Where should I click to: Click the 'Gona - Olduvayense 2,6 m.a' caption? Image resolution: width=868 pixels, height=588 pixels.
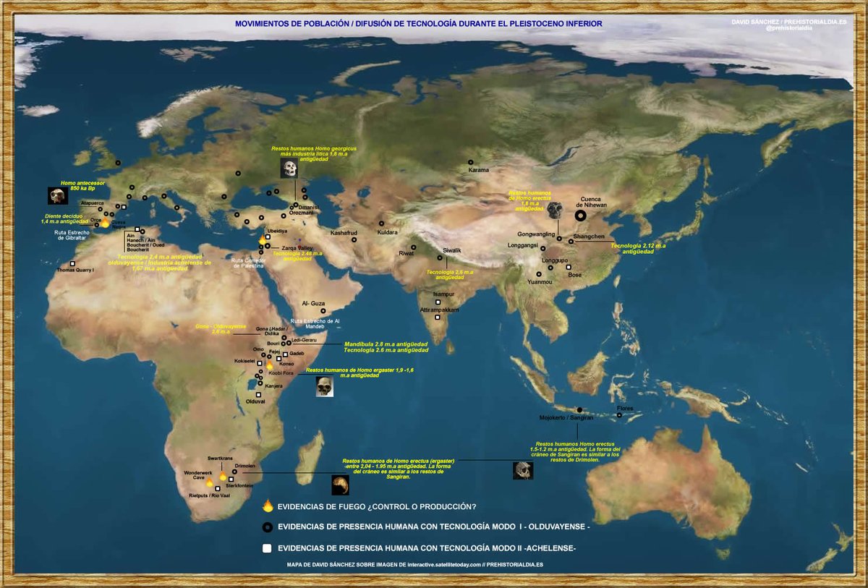pos(221,328)
